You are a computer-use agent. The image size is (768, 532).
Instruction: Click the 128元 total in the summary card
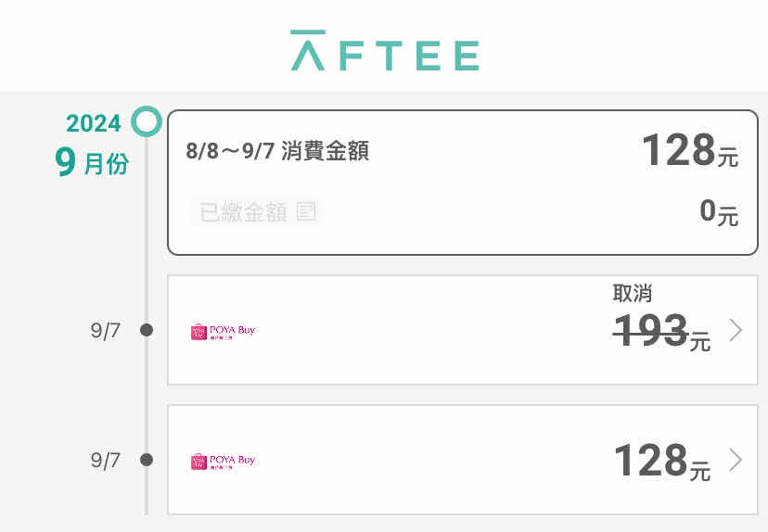pos(689,150)
